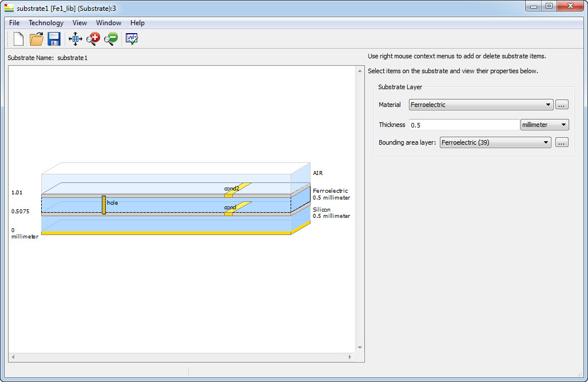Screen dimensions: 588x382
Task: Select the cond2 conductor strip
Action: (239, 189)
